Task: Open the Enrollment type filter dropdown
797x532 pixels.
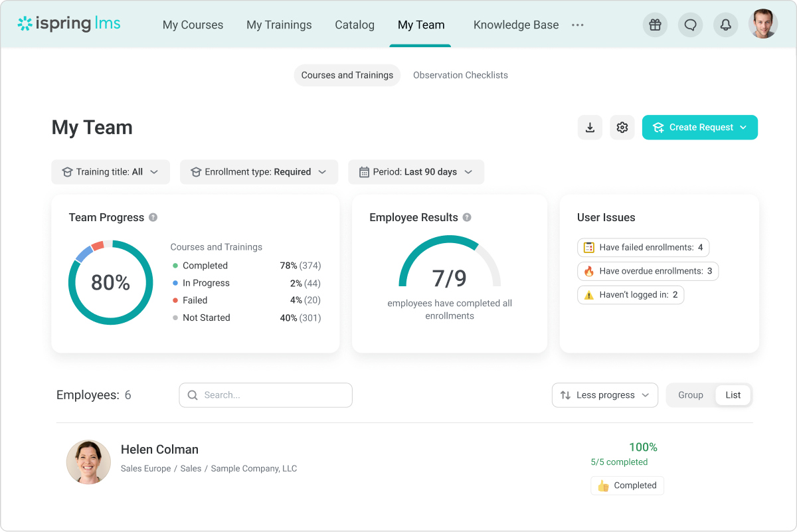Action: [x=259, y=172]
